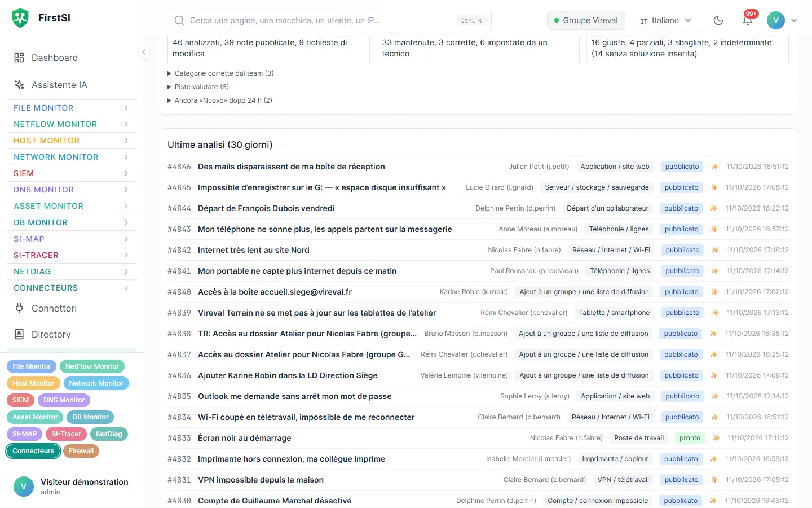The image size is (812, 508).
Task: Open ticket 'Internet très lent au site Nord'
Action: tap(254, 250)
